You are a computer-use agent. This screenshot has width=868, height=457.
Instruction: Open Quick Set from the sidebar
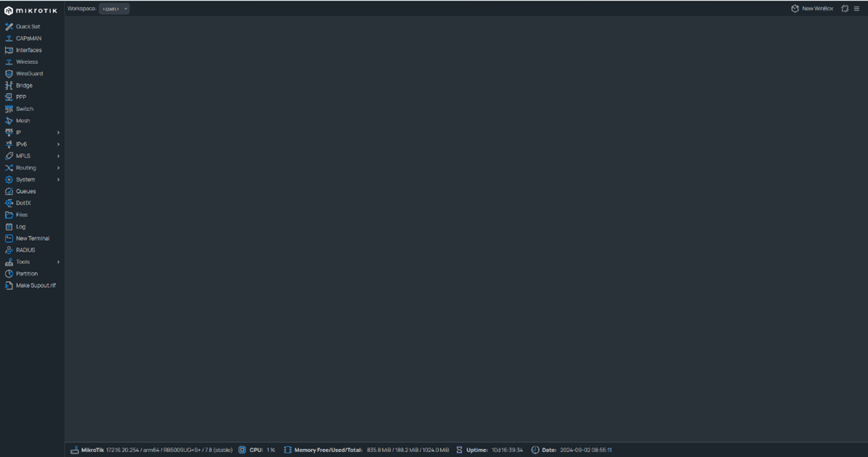pyautogui.click(x=28, y=27)
